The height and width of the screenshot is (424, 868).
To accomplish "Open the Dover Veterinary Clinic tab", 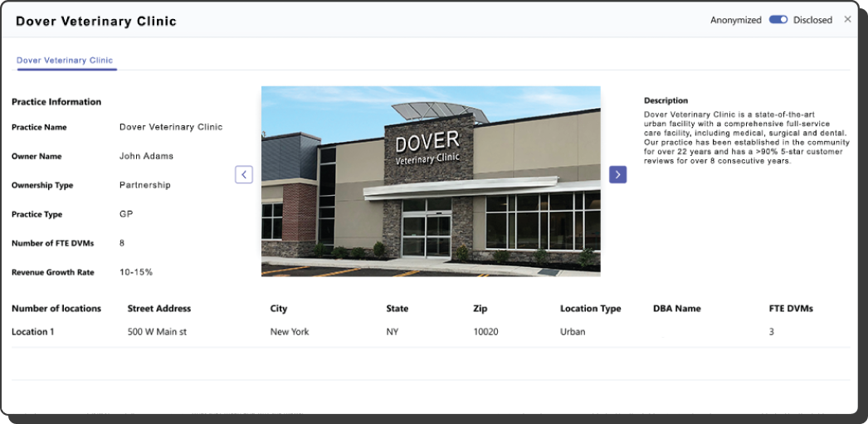I will point(65,60).
